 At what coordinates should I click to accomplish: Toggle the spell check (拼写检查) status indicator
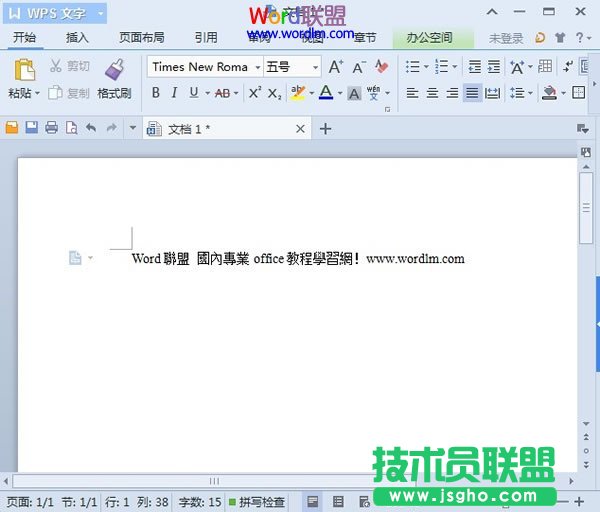(x=257, y=502)
